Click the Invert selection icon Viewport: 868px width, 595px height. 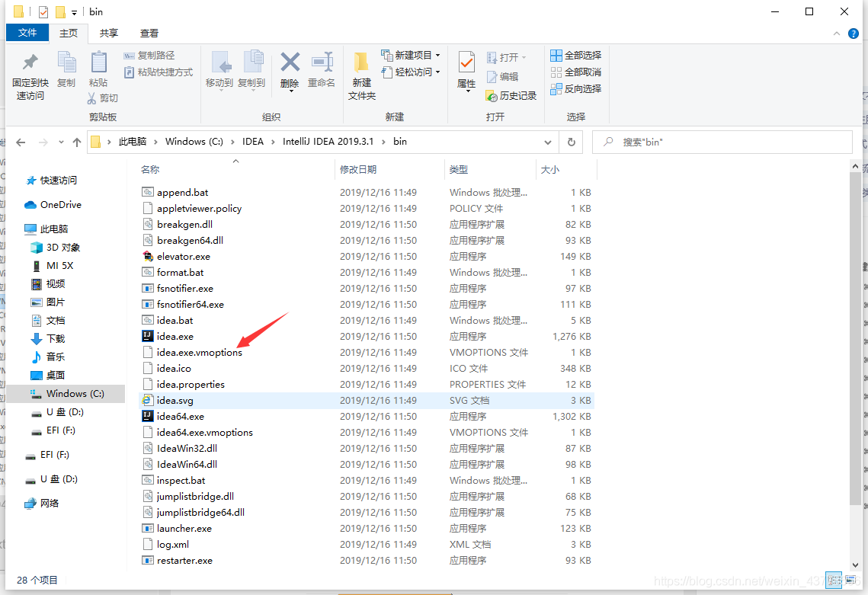point(556,88)
